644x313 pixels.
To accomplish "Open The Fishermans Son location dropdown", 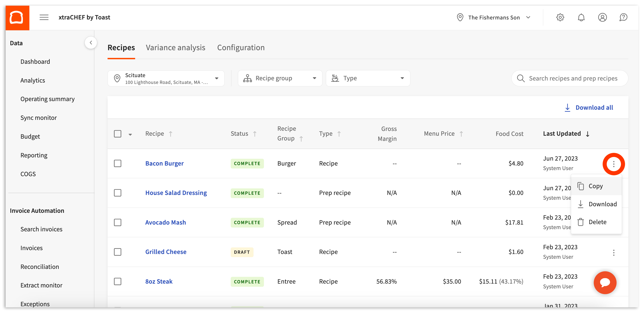I will tap(494, 17).
